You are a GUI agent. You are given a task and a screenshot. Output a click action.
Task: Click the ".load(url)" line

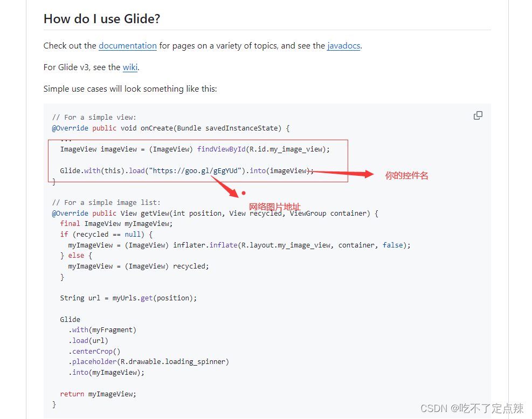[x=88, y=341]
